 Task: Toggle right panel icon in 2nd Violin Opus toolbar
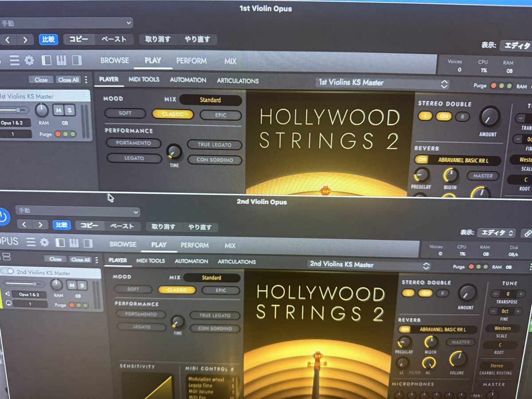pos(88,243)
